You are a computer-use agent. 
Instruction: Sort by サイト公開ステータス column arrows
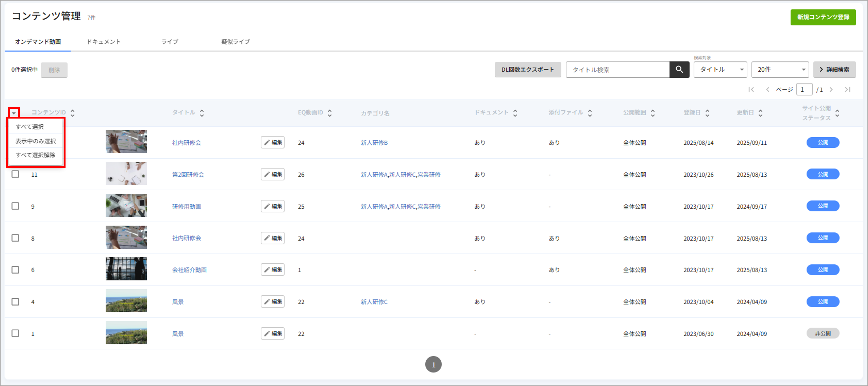pyautogui.click(x=837, y=113)
